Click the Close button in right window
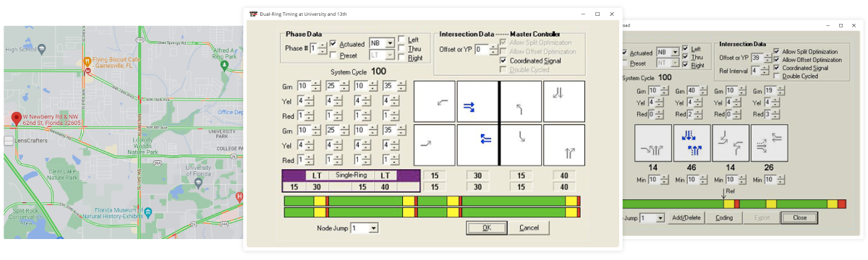This screenshot has height=260, width=868. [x=799, y=217]
